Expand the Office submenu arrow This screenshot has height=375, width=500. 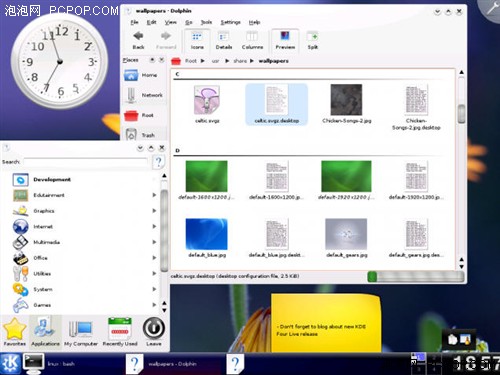(x=154, y=258)
